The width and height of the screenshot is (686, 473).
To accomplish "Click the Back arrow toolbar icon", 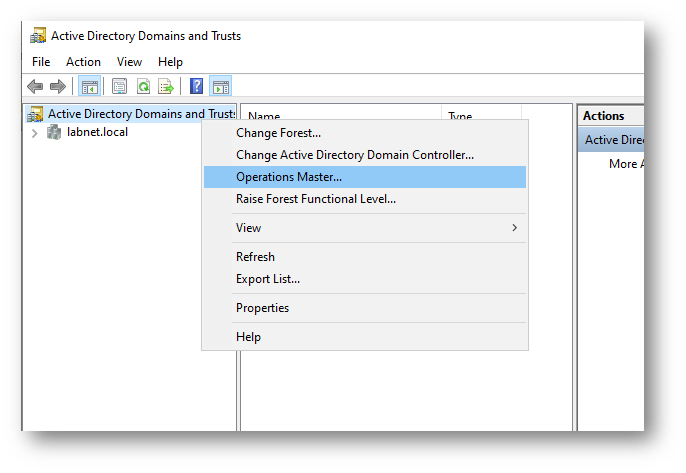I will (x=35, y=86).
